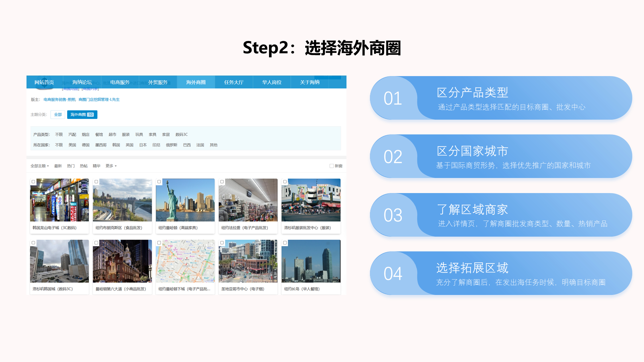
Task: Filter product type by 数码3C
Action: click(x=181, y=134)
